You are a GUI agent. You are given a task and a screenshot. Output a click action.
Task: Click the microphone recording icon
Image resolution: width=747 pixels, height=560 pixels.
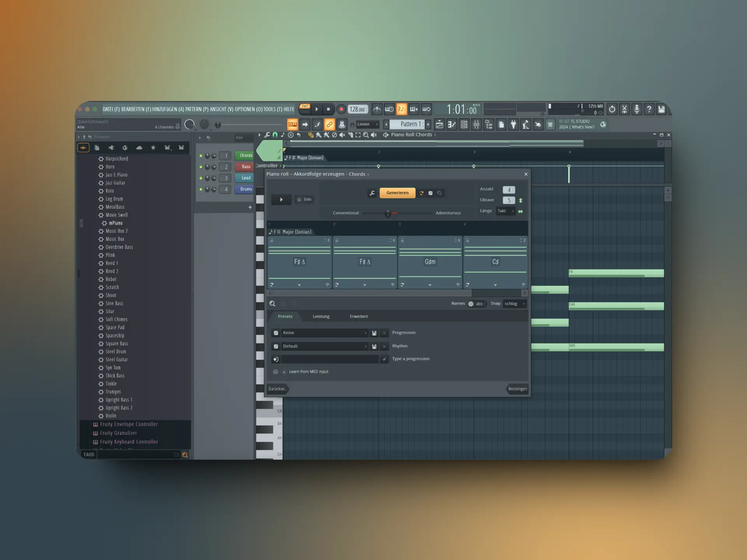(637, 109)
